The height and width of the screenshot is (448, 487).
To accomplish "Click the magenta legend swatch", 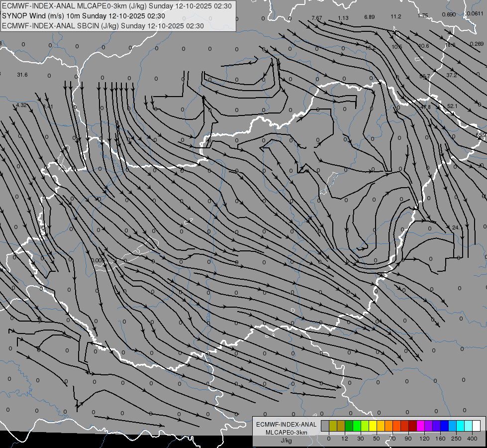I will [421, 426].
